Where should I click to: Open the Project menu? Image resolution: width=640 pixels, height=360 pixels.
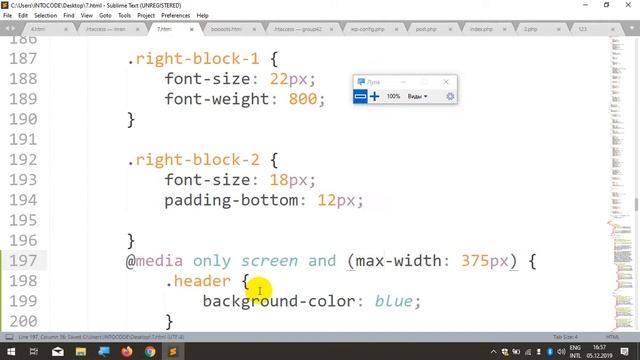(x=146, y=16)
